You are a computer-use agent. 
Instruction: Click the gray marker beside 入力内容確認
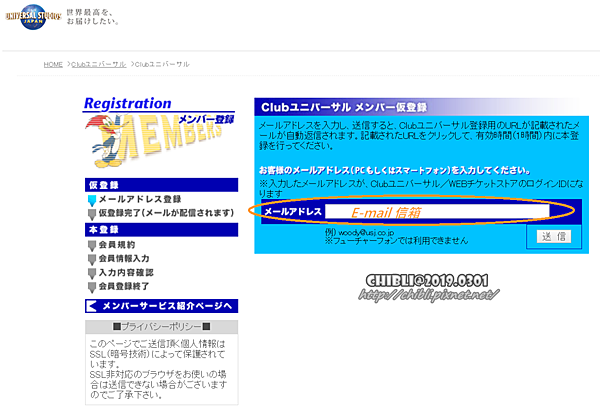coord(92,274)
